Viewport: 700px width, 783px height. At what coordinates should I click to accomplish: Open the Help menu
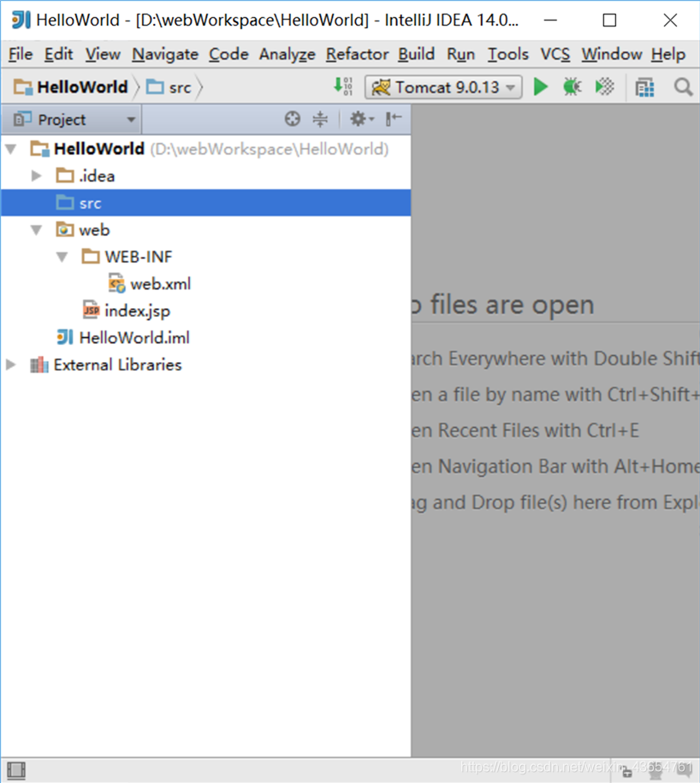(668, 54)
